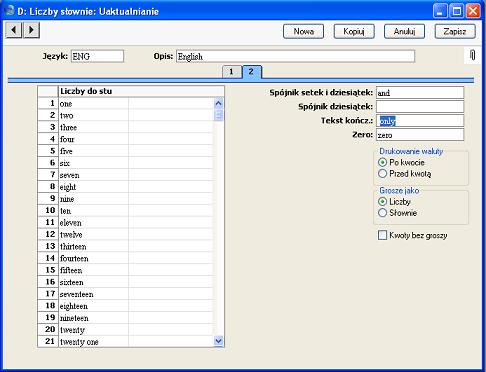
Task: Select row 3 cell 'three'
Action: click(x=93, y=127)
